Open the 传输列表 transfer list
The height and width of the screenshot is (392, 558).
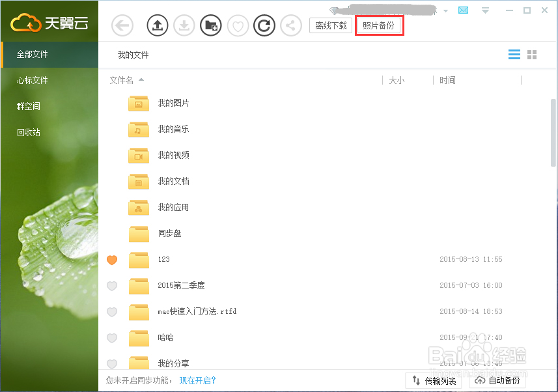click(434, 381)
